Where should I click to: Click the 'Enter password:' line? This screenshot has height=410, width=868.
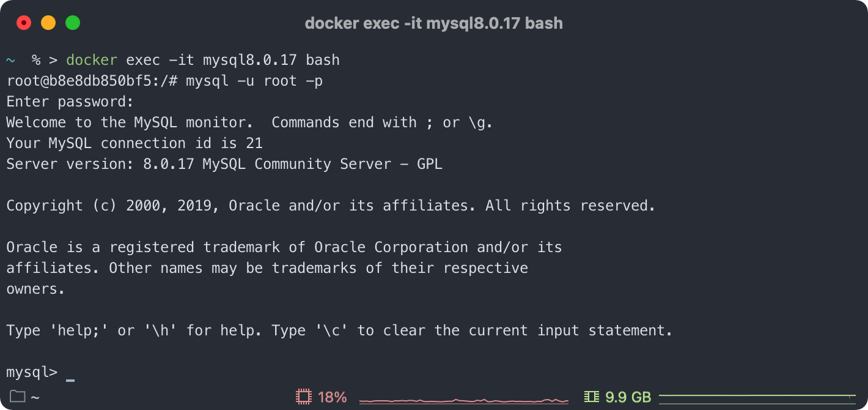70,102
